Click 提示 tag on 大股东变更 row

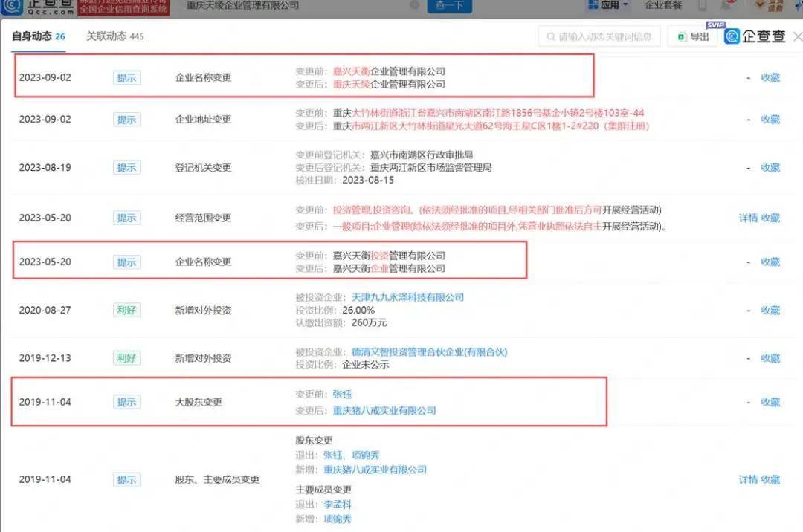tap(126, 402)
